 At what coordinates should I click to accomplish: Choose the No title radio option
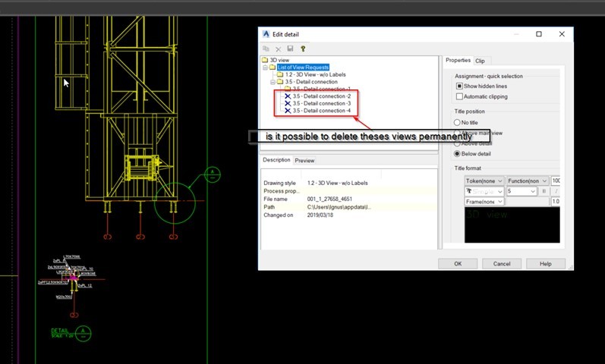coord(457,122)
